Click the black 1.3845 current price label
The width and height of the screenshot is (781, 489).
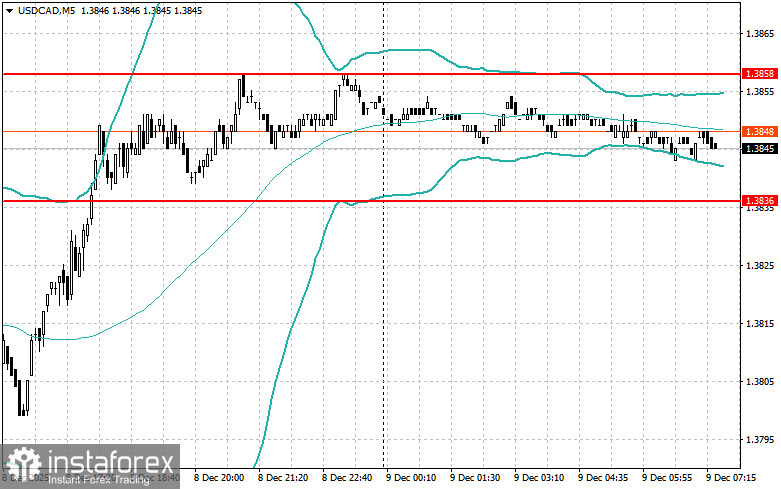pyautogui.click(x=760, y=149)
